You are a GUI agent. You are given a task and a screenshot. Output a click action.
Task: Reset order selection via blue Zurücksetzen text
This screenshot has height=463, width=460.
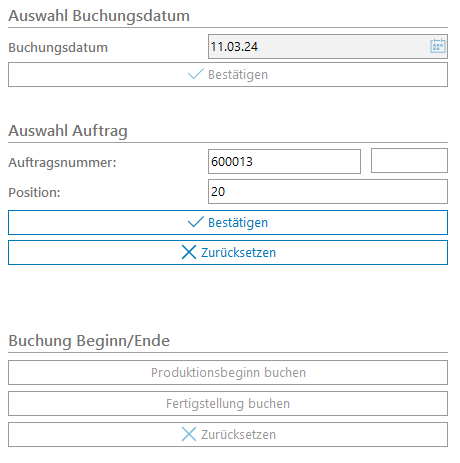[238, 252]
